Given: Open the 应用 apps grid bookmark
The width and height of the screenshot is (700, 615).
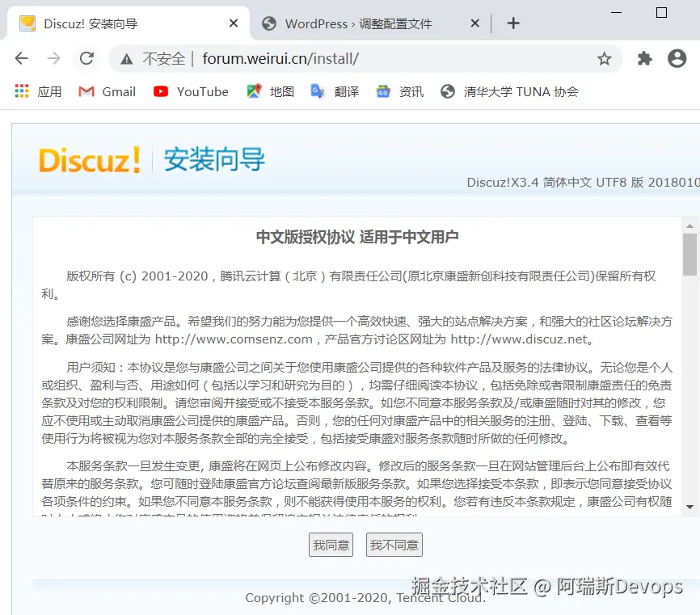Looking at the screenshot, I should click(38, 91).
